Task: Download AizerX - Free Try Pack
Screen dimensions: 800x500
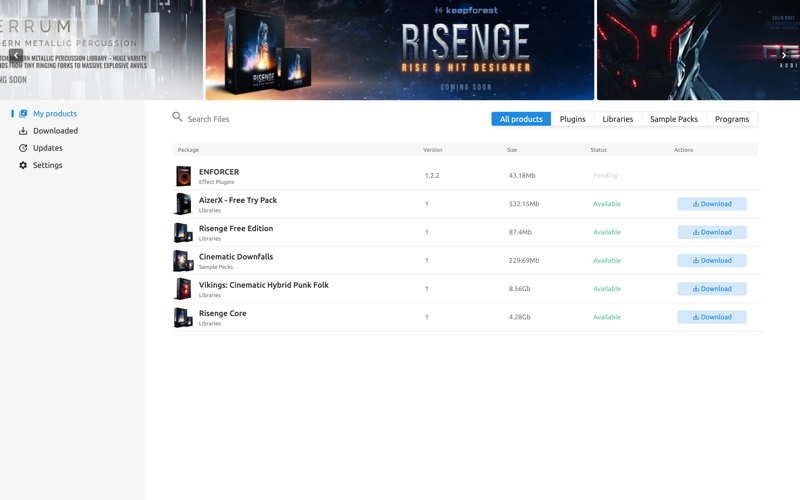Action: [x=712, y=204]
